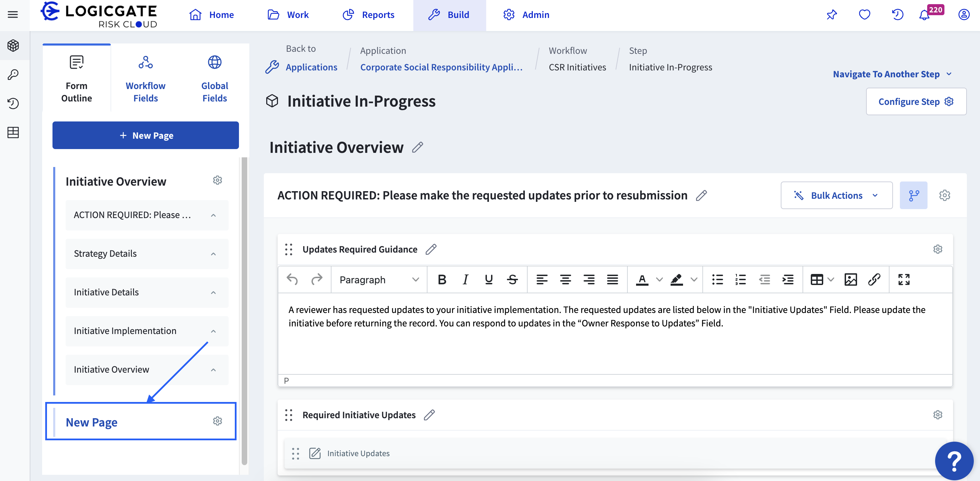
Task: Insert a bulleted list
Action: point(718,279)
